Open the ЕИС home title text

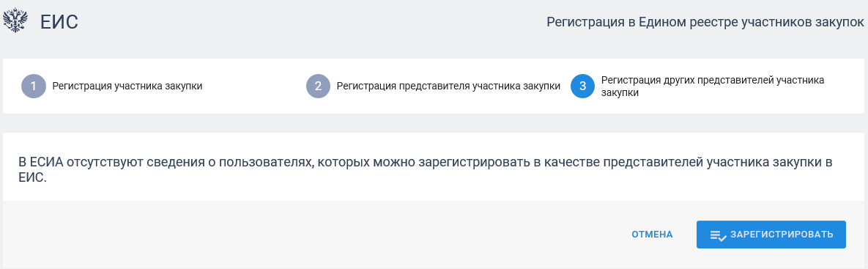click(x=59, y=23)
